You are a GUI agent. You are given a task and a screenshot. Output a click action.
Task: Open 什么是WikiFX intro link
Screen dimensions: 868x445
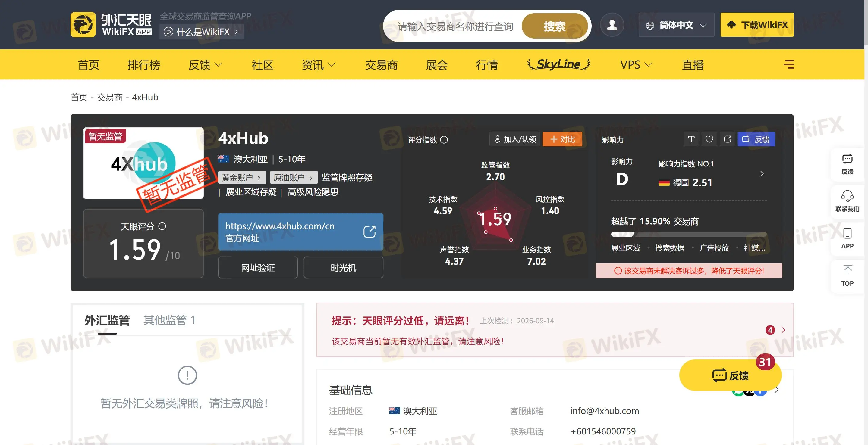(201, 32)
